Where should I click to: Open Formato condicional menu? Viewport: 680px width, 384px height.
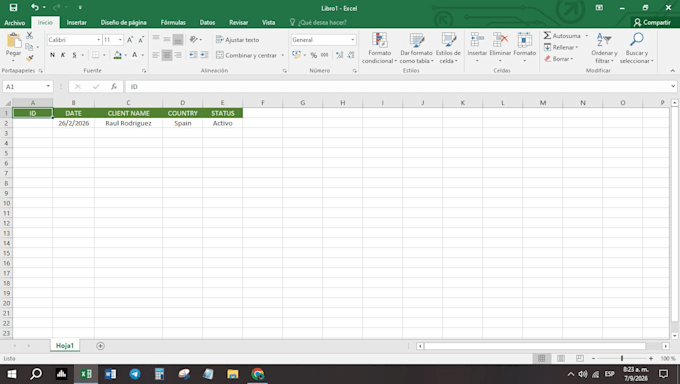click(379, 48)
